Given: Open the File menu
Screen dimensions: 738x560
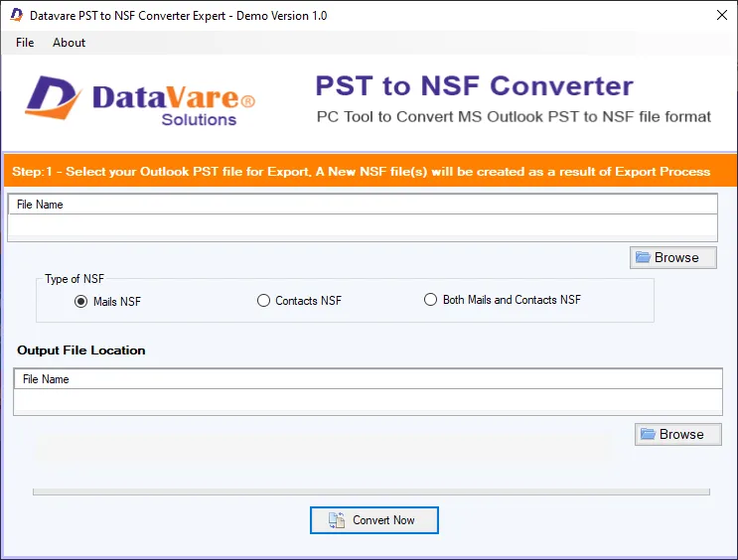Looking at the screenshot, I should pos(25,43).
